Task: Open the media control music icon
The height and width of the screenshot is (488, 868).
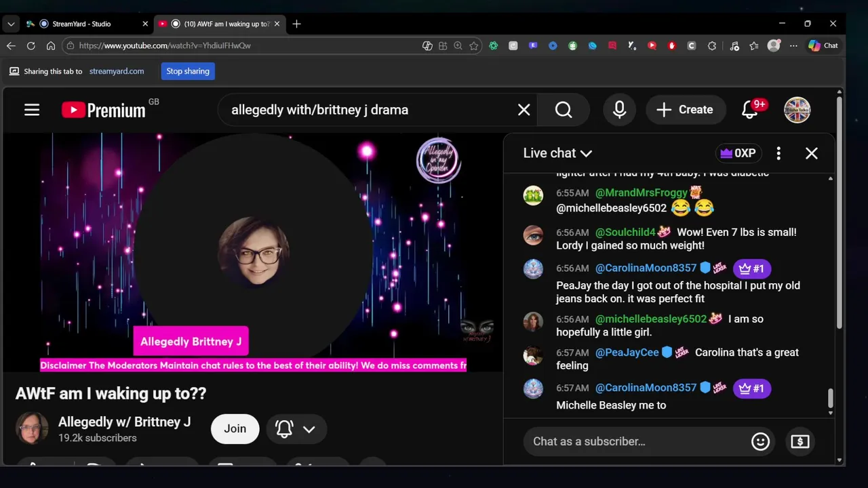Action: (734, 45)
